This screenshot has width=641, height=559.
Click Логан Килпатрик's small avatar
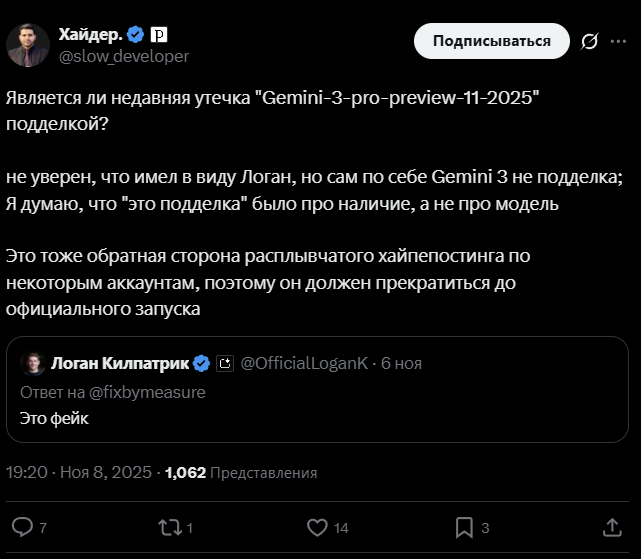31,363
